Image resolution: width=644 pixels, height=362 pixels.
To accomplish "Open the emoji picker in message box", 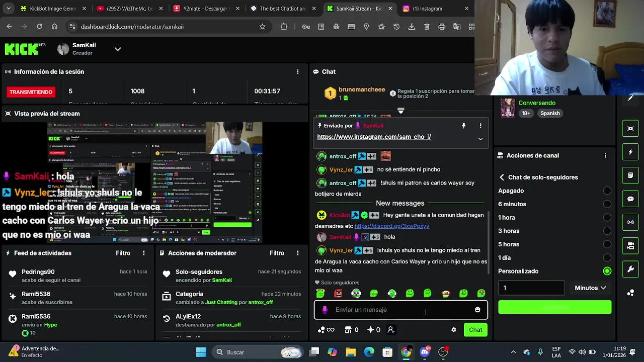I will (x=477, y=310).
